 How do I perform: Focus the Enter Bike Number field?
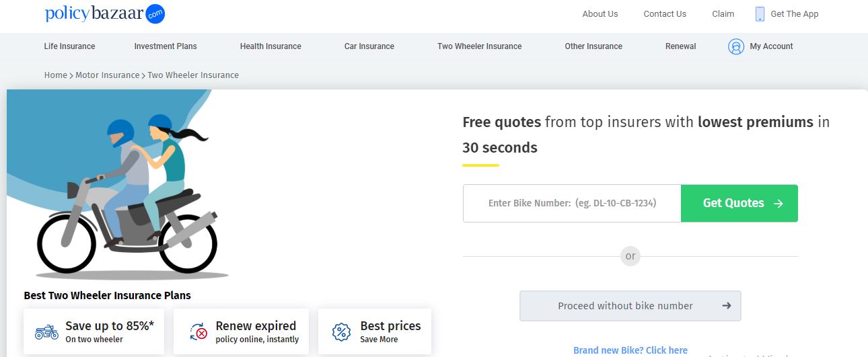pos(572,203)
